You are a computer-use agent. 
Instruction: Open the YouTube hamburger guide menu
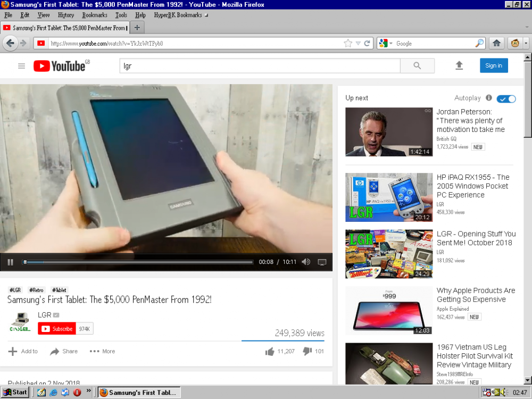coord(21,66)
